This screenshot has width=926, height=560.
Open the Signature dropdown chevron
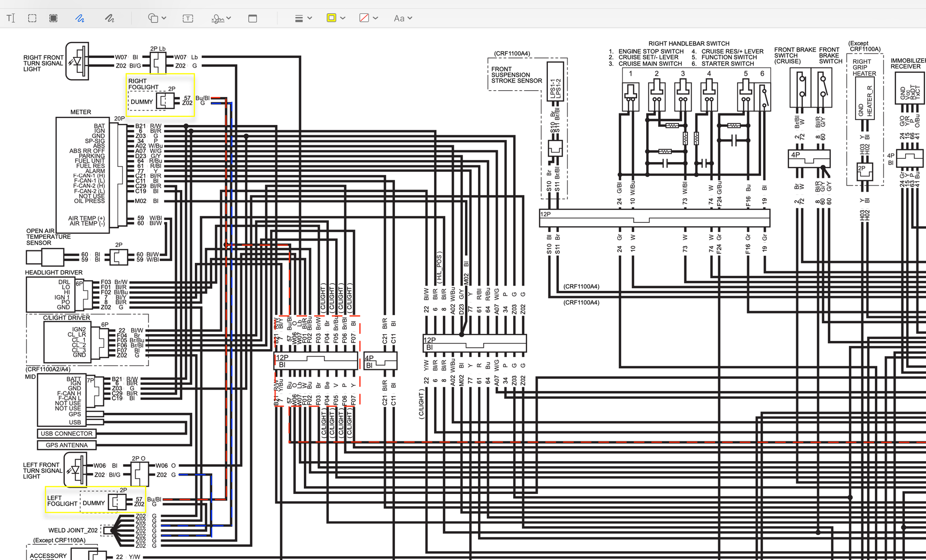point(229,18)
